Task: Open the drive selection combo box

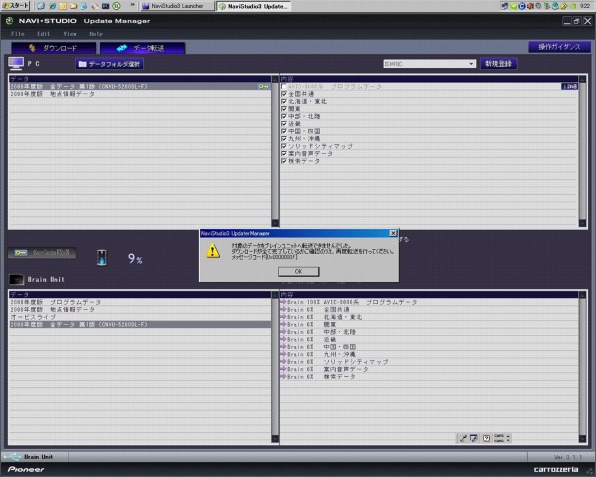Action: 429,64
